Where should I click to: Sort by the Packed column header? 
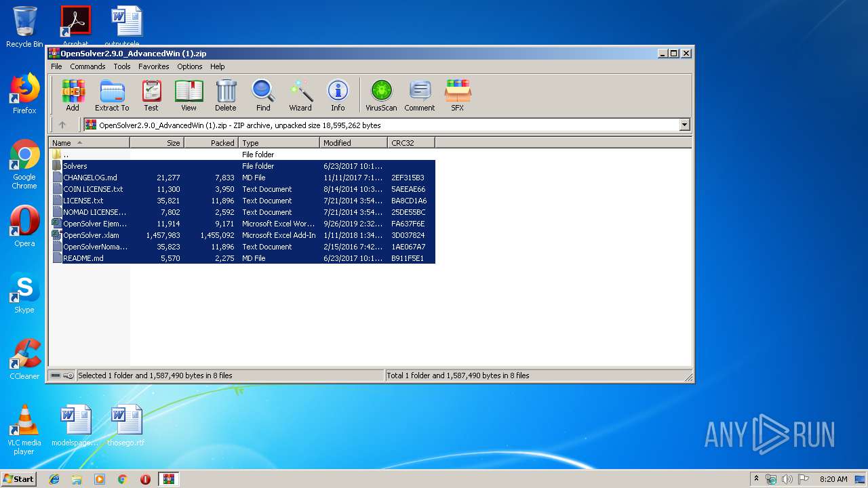tap(211, 142)
